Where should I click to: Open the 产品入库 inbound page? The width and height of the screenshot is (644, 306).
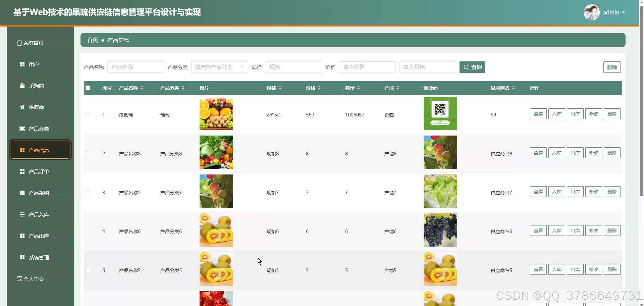(x=38, y=214)
